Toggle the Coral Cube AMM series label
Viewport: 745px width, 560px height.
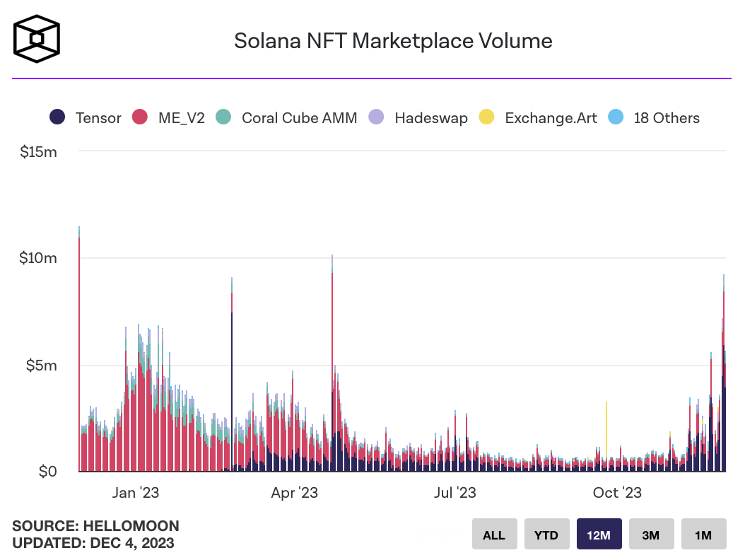tap(299, 118)
